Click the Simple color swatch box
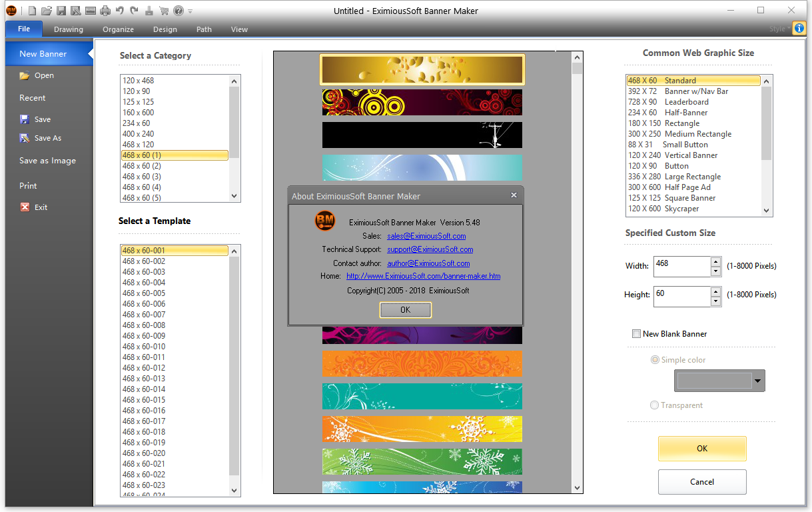Viewport: 812px width, 512px height. click(714, 381)
